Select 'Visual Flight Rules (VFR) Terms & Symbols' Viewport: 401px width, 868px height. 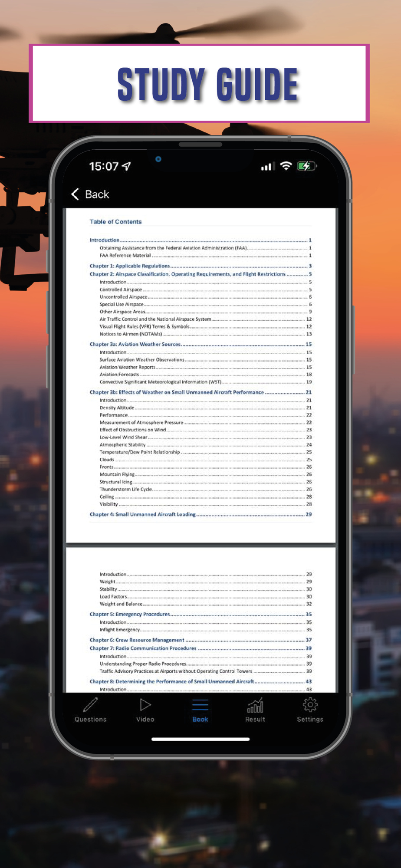(x=206, y=326)
